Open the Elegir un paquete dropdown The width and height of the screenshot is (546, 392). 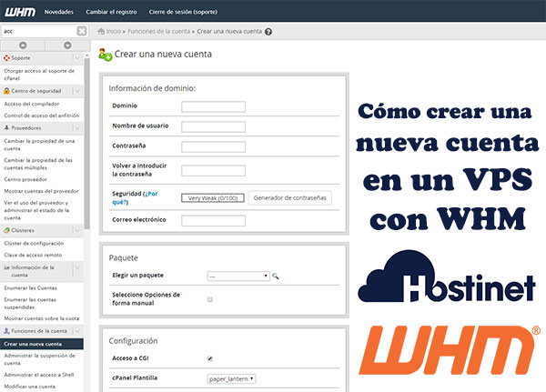(238, 276)
